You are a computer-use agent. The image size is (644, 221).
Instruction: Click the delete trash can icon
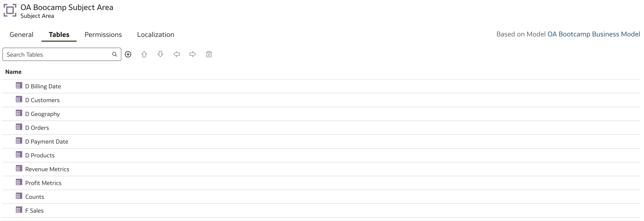(x=209, y=54)
